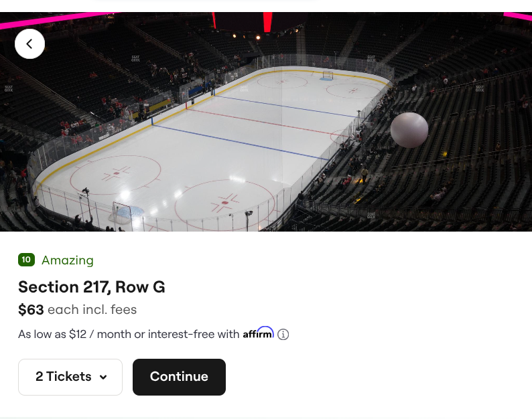The image size is (532, 419).
Task: Click the $63 ticket price
Action: 31,310
